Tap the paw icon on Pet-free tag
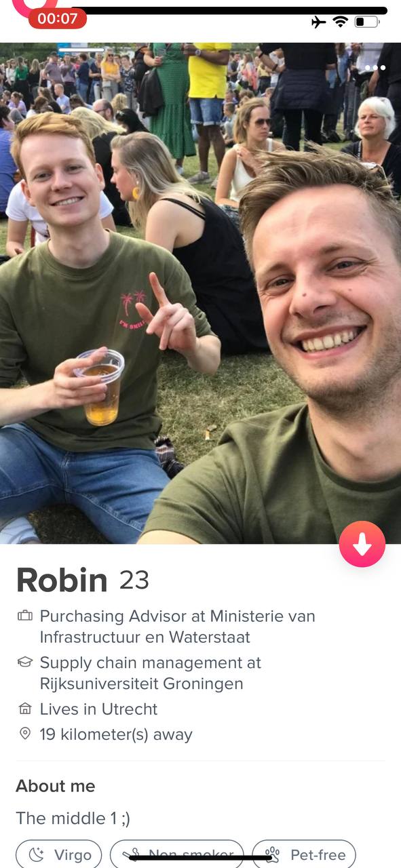 (x=273, y=854)
